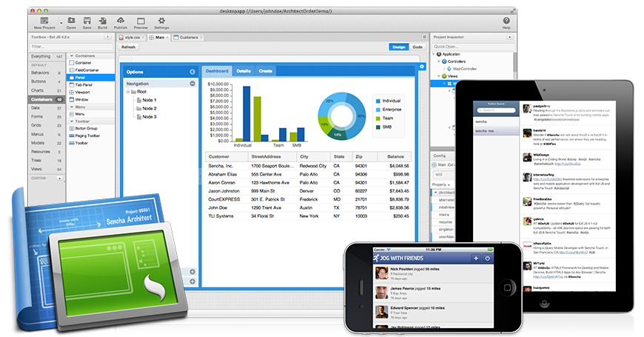Viewport: 644px width, 337px height.
Task: Click the Project Inspector options button
Action: 510,37
